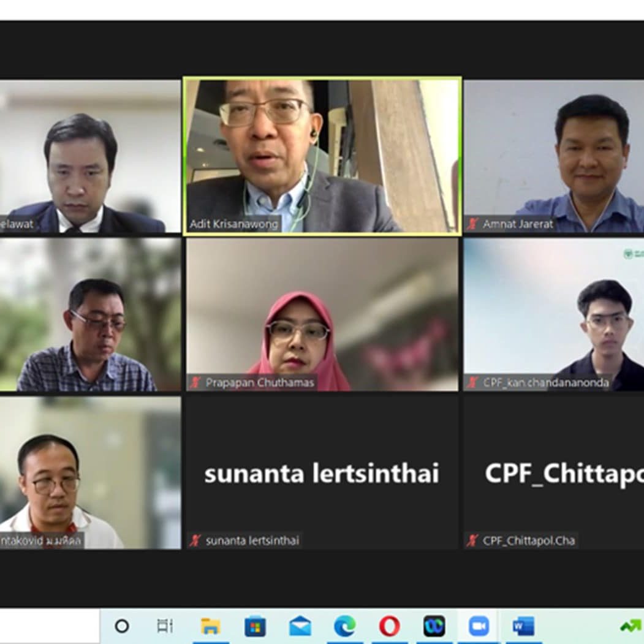Switch to Microsoft Edge browser
Viewport: 644px width, 644px height.
[345, 627]
